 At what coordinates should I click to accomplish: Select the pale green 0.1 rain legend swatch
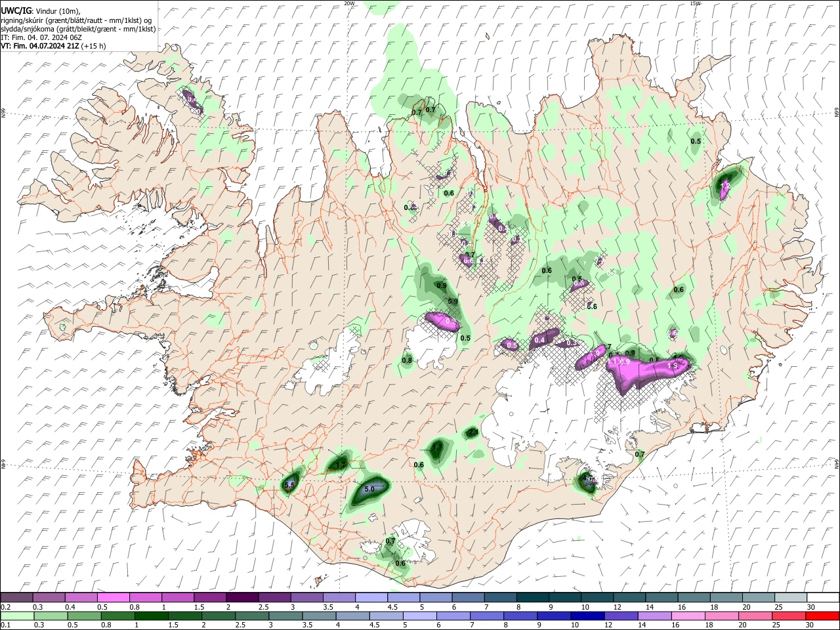coord(16,616)
